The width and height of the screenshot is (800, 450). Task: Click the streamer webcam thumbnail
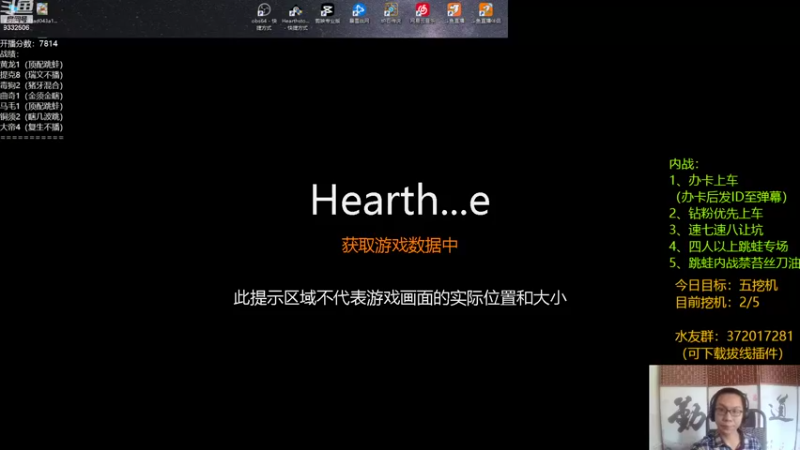(724, 407)
